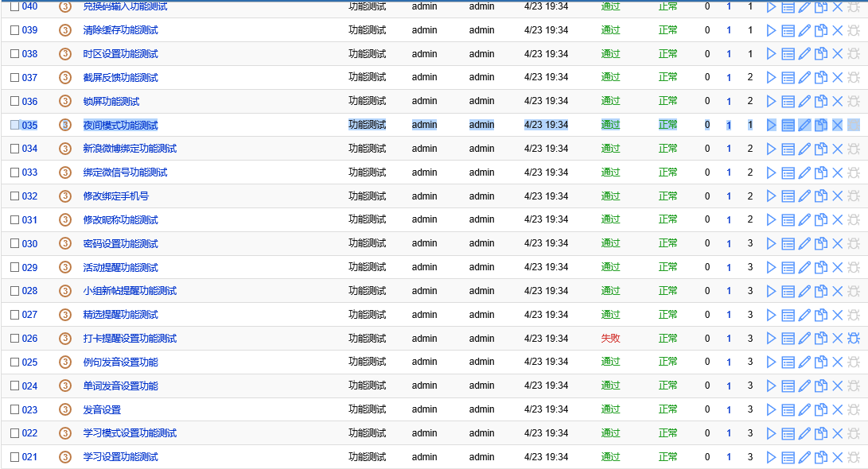Click the 失败 result in row 026

tap(610, 339)
